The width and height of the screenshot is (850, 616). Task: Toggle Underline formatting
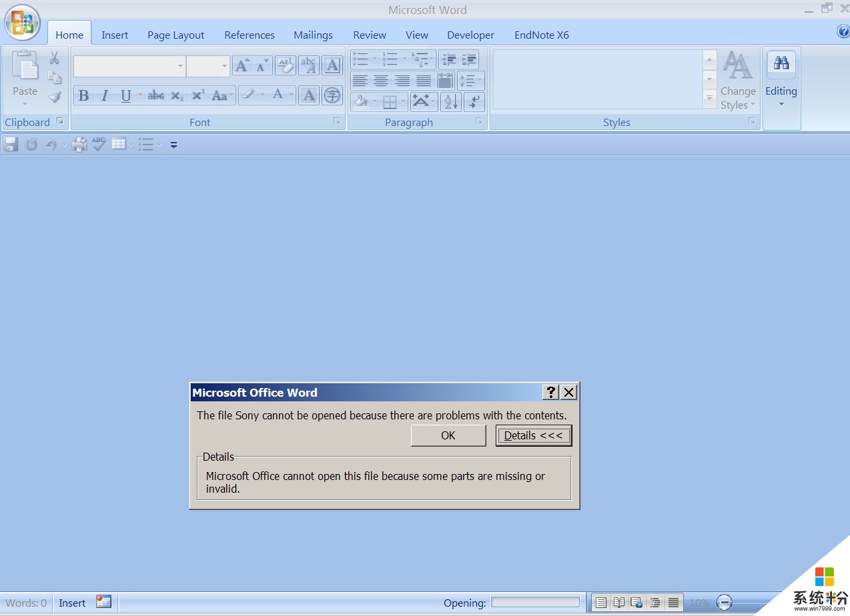coord(125,95)
